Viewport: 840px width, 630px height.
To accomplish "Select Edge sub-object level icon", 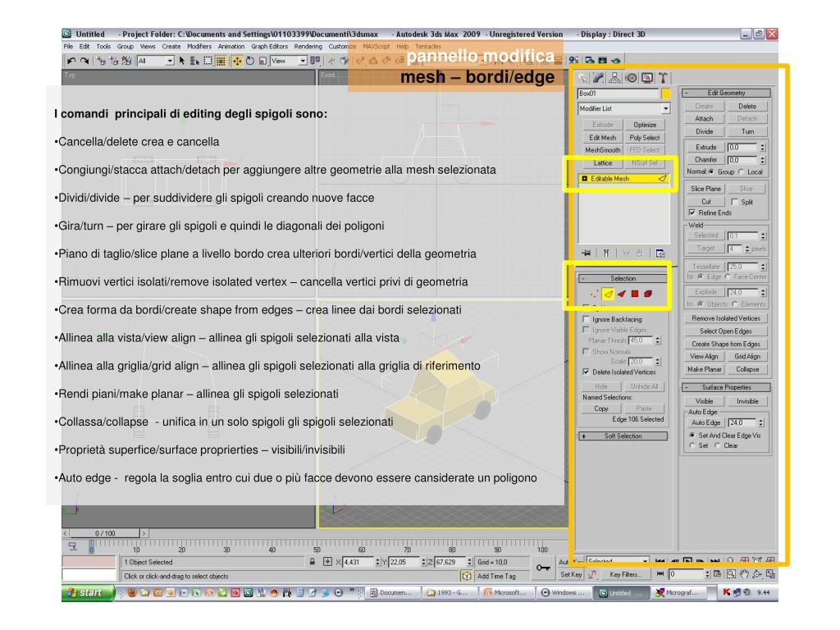I will coord(608,294).
